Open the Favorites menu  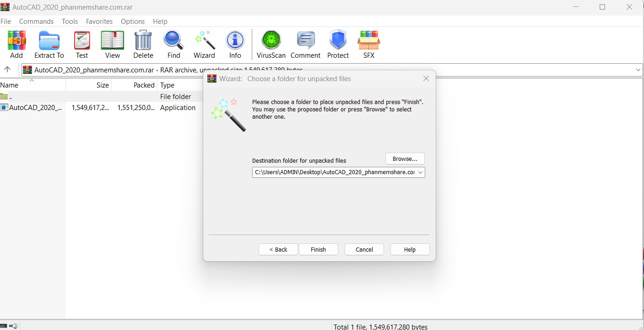(x=99, y=22)
